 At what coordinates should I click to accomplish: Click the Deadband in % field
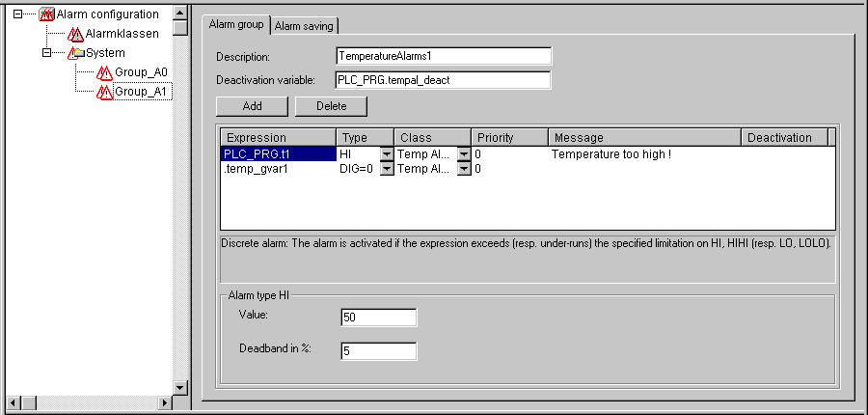coord(379,351)
